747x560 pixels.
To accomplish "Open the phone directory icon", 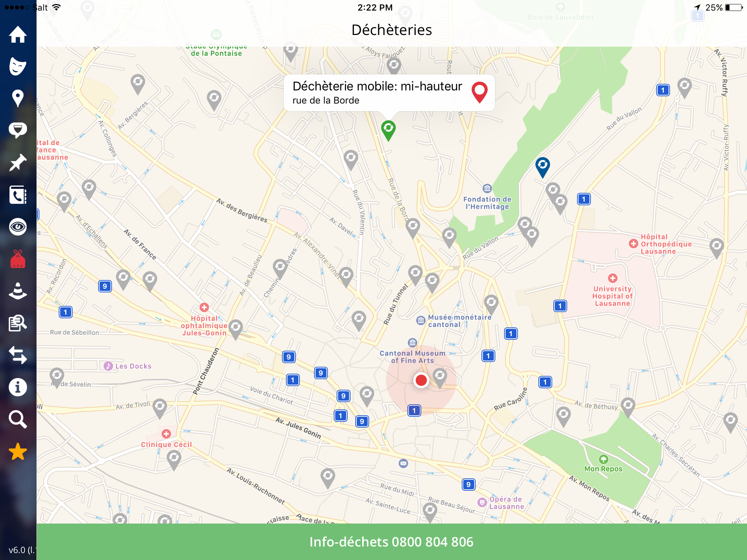I will tap(18, 195).
